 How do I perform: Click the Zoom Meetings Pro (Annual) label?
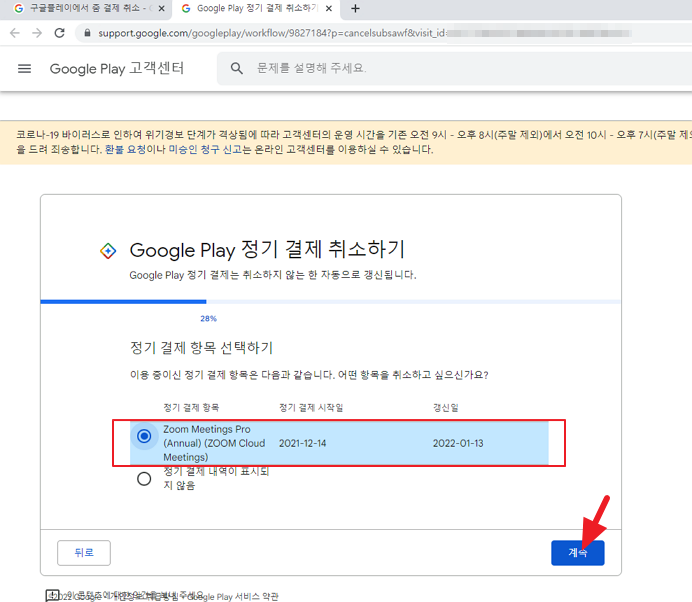214,443
